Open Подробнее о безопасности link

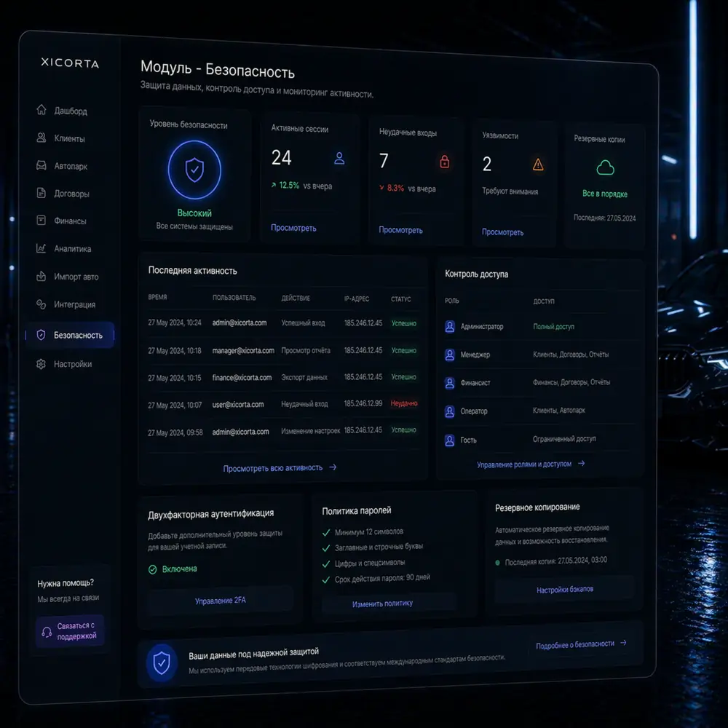581,644
